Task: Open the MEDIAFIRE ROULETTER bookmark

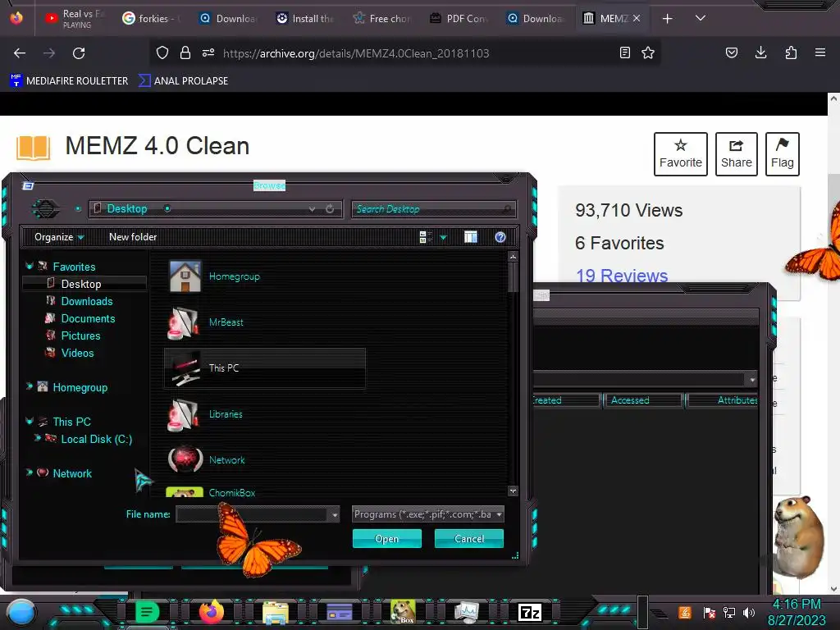Action: coord(69,81)
